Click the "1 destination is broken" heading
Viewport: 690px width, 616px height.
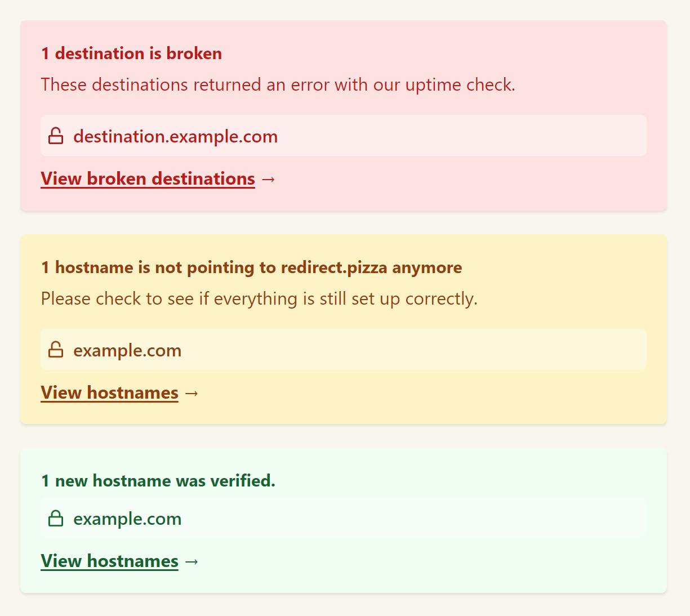coord(131,53)
